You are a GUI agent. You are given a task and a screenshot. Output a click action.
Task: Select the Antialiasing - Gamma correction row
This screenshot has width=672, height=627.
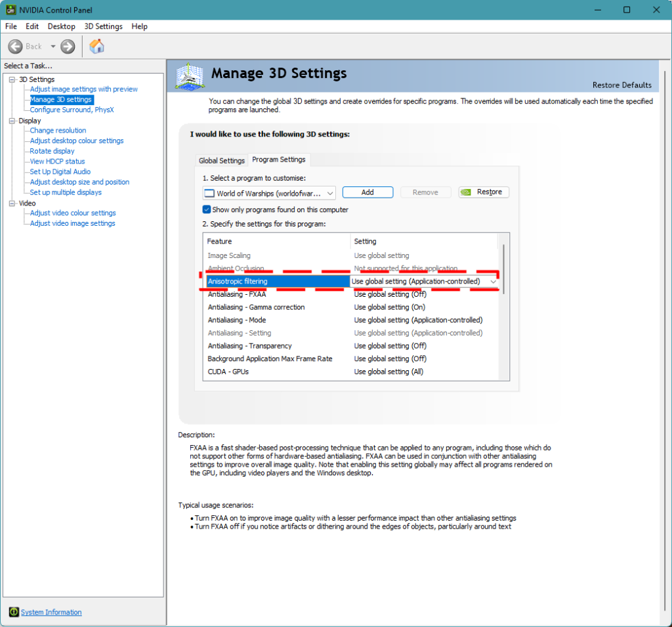(x=352, y=307)
